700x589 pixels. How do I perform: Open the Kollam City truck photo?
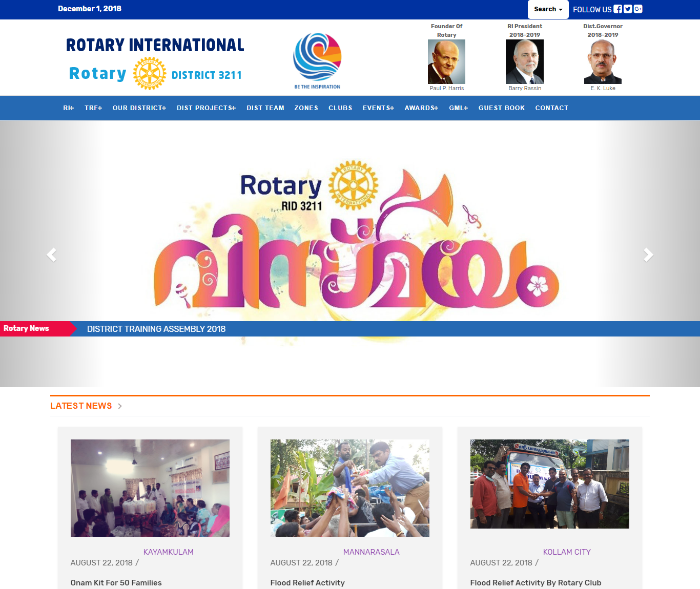click(550, 484)
